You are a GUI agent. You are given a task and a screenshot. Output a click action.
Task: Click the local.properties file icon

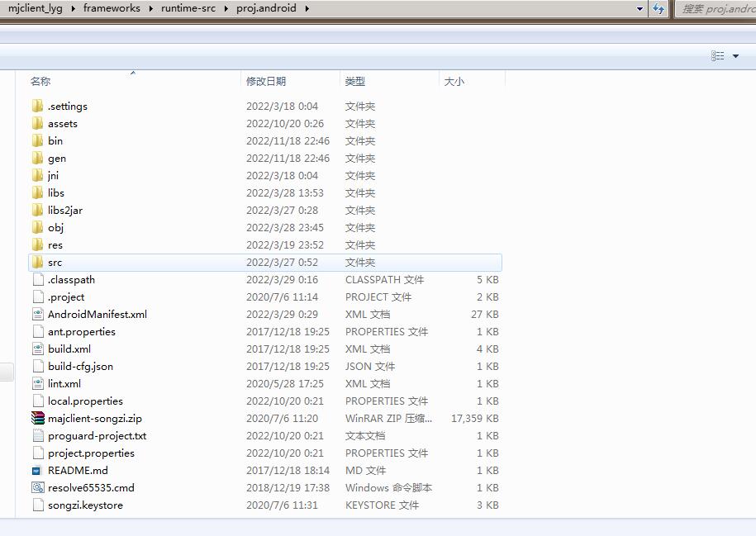click(x=38, y=401)
